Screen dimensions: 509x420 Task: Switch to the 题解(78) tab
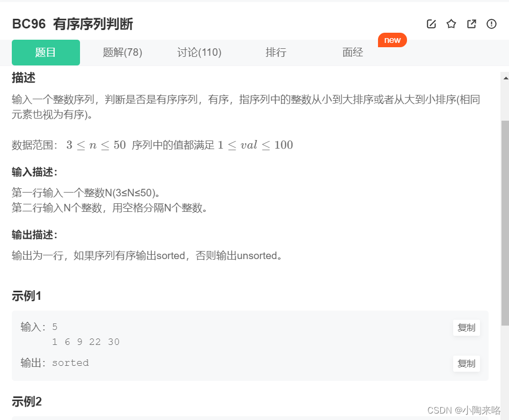[x=122, y=52]
